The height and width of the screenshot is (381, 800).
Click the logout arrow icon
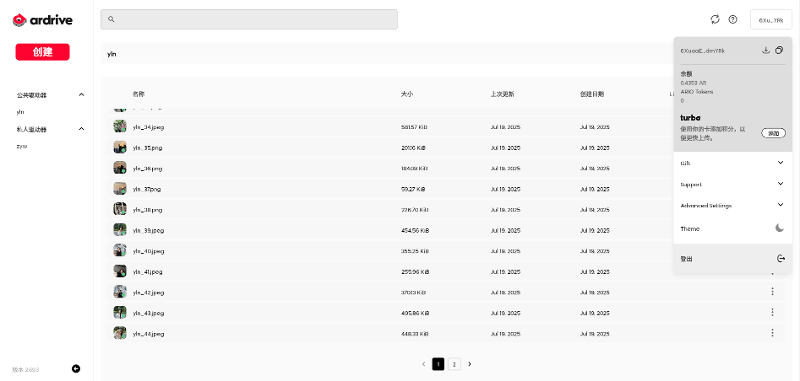pos(781,259)
